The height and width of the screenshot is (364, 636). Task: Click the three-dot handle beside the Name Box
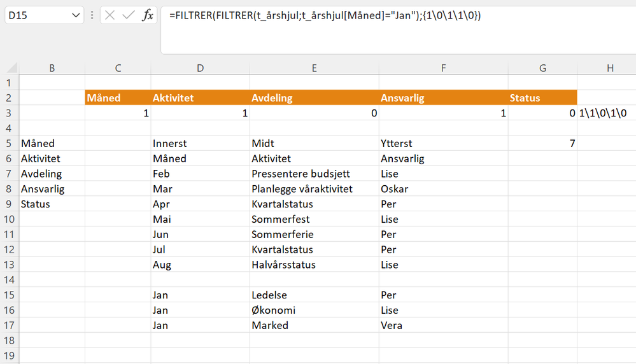tap(93, 15)
